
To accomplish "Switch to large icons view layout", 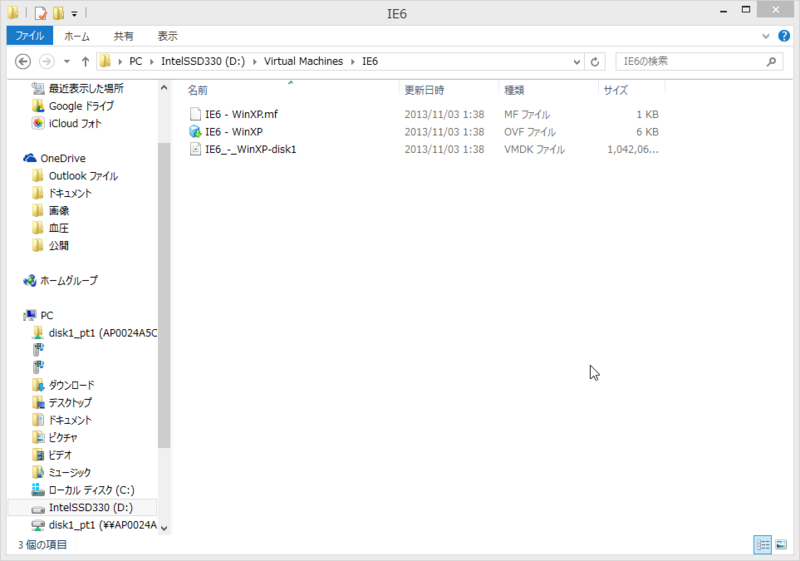I will [x=781, y=545].
